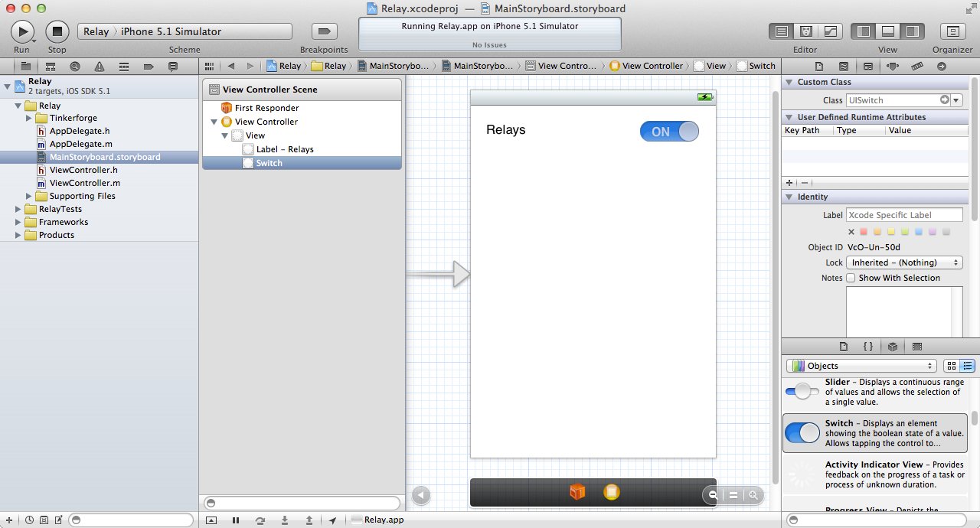Collapse the document outline arrow button

pyautogui.click(x=420, y=495)
